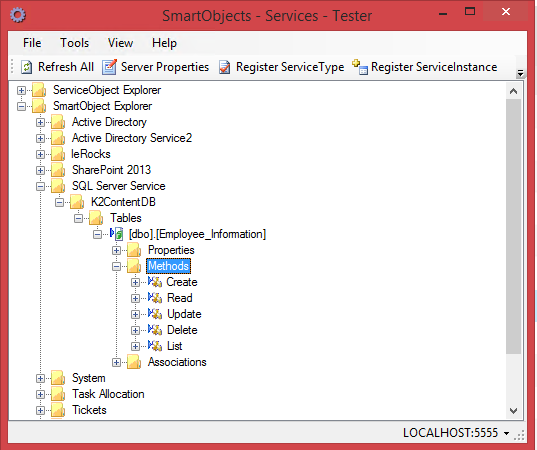Expand the Update method node
The image size is (537, 450).
pyautogui.click(x=135, y=314)
